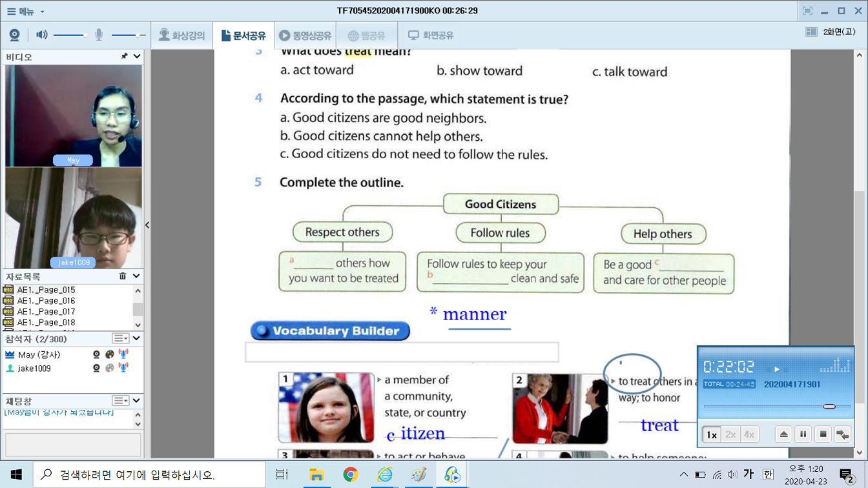The width and height of the screenshot is (868, 488).
Task: Open the 메뉴 dropdown menu
Action: tap(26, 11)
